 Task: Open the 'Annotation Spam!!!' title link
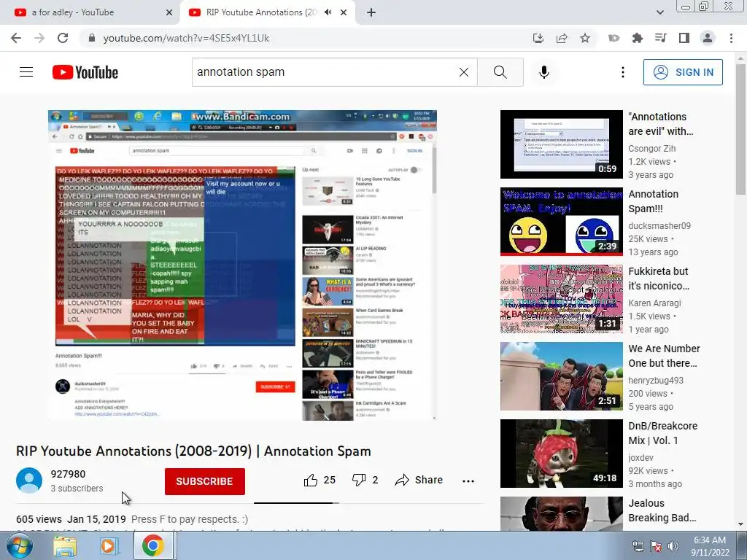click(653, 201)
